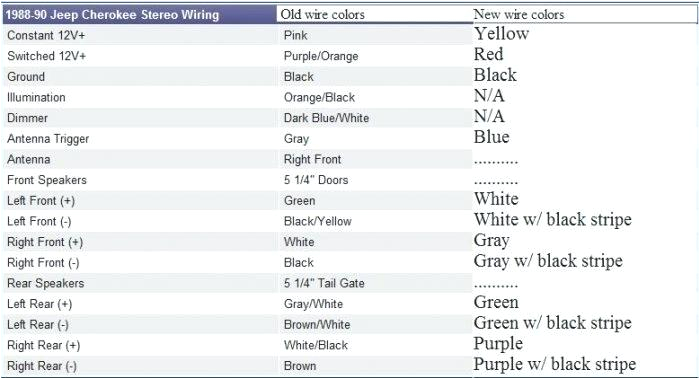Click the 'Red' new wire color
This screenshot has width=700, height=379.
click(489, 54)
